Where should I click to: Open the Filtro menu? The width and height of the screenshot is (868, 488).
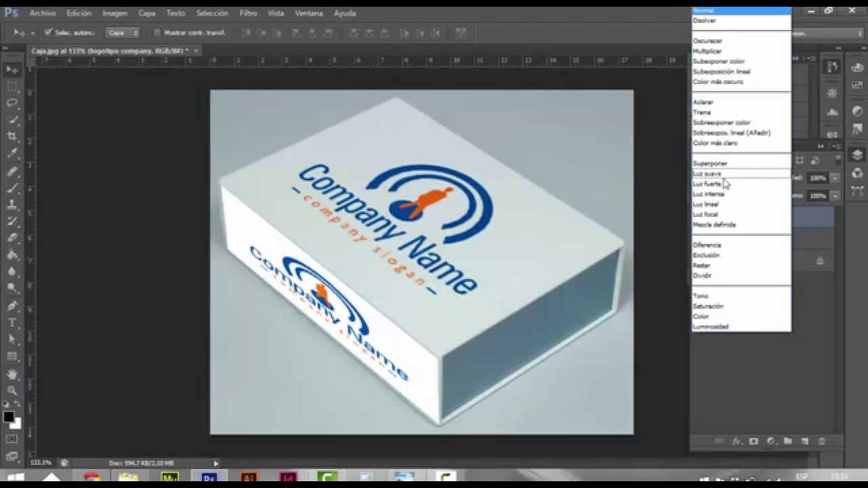point(248,13)
